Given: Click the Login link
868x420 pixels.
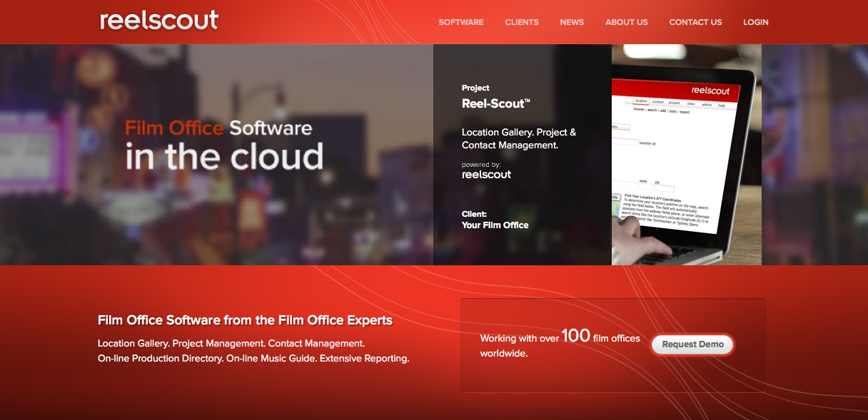Looking at the screenshot, I should [x=756, y=22].
